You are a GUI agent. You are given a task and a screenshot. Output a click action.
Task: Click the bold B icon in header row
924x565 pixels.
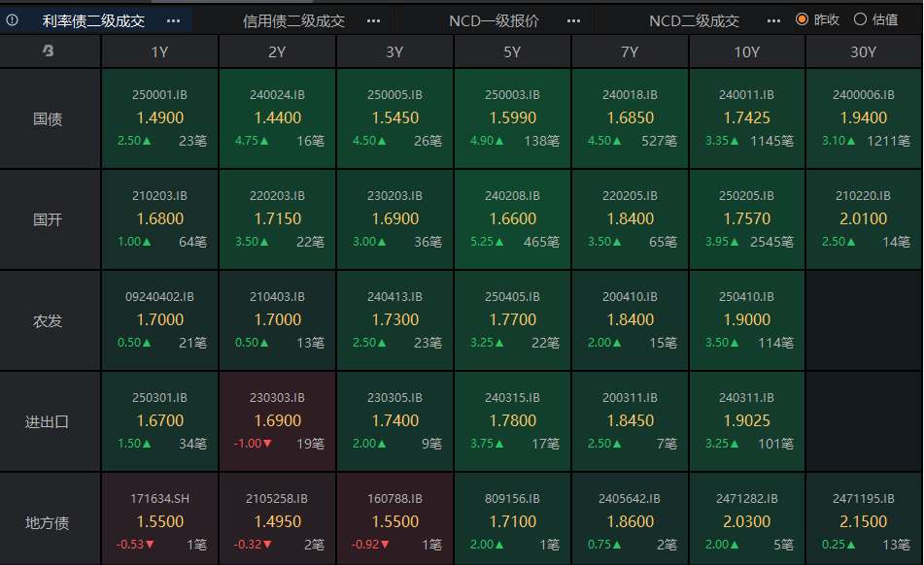pyautogui.click(x=49, y=52)
